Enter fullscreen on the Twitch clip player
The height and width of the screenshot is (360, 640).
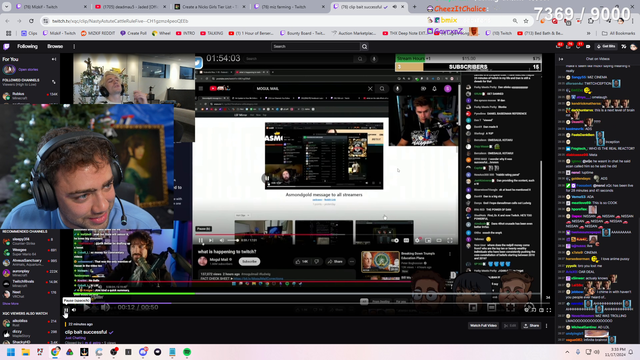[x=549, y=310]
